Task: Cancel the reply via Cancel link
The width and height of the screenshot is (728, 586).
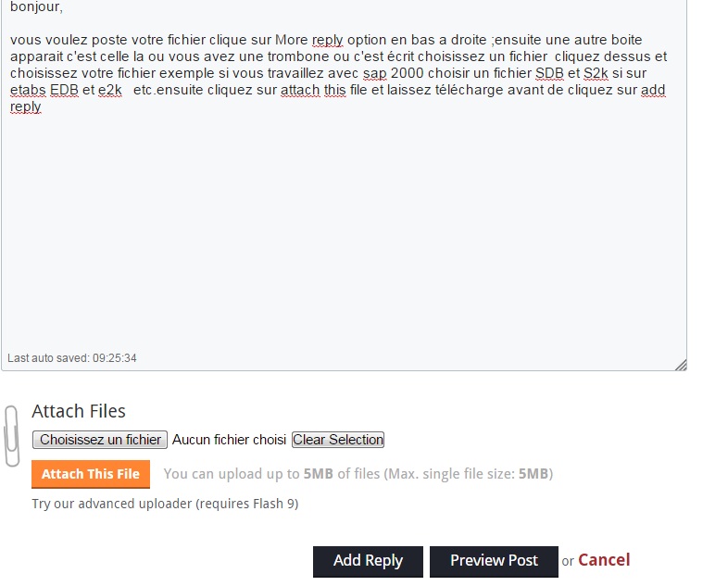Action: (x=604, y=560)
